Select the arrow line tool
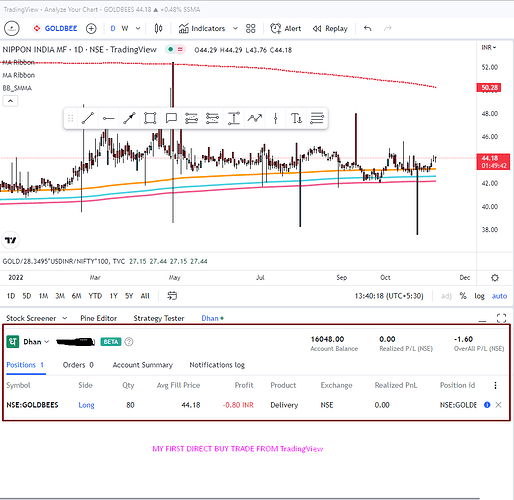This screenshot has width=514, height=500. (x=129, y=118)
